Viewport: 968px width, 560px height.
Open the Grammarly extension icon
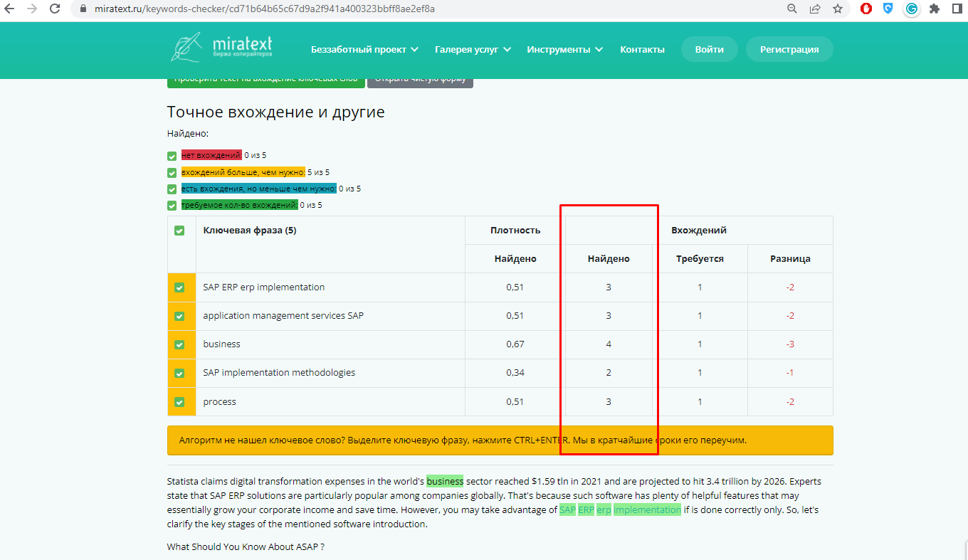click(911, 9)
